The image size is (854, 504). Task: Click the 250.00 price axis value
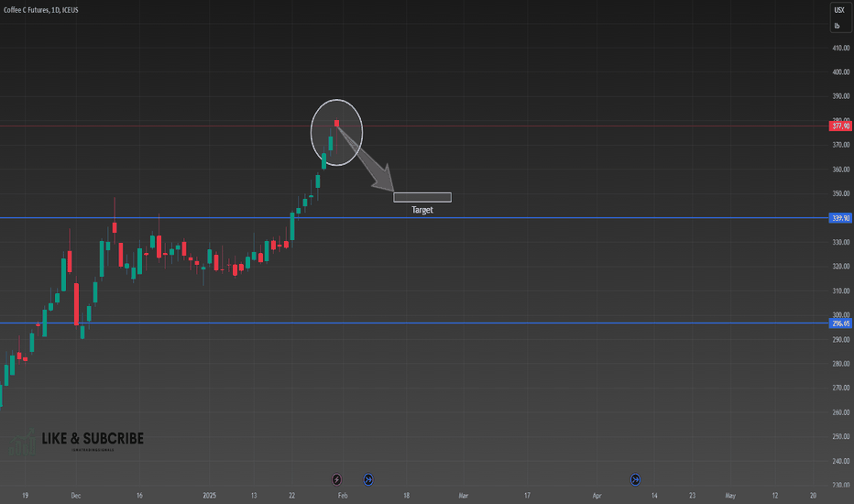(841, 436)
